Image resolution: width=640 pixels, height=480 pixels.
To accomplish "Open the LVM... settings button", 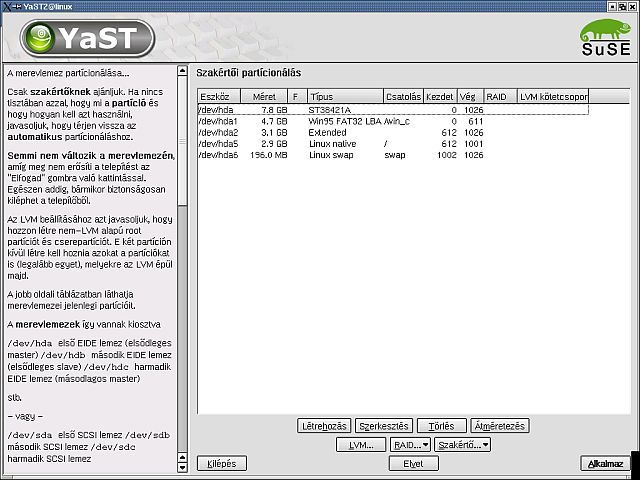I will coord(360,444).
